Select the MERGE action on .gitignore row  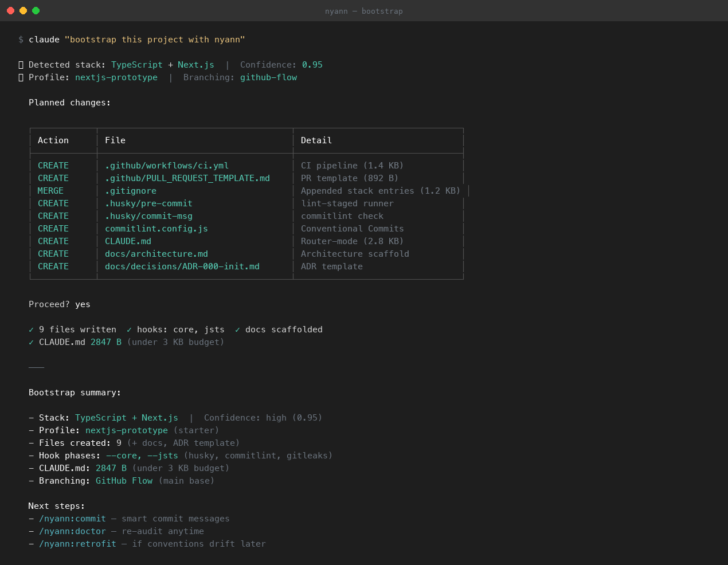pyautogui.click(x=50, y=191)
